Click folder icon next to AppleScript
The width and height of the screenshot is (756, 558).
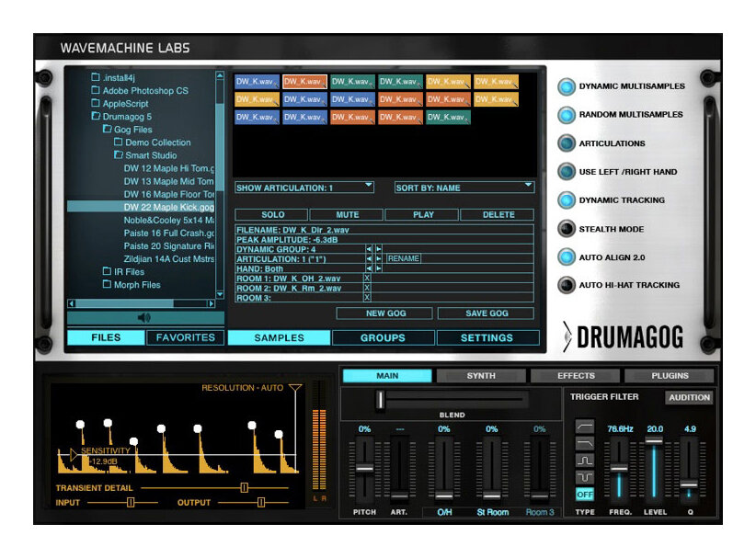96,103
